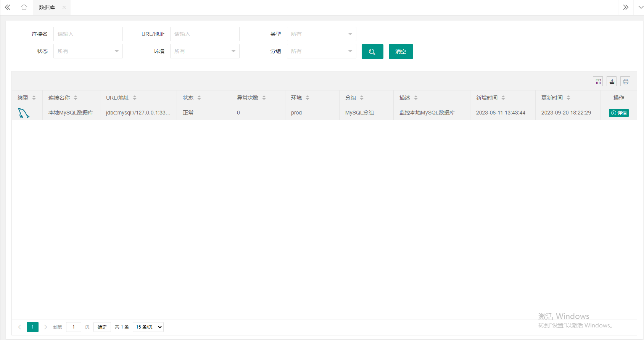
Task: Sort by the 环境 column header
Action: (308, 98)
